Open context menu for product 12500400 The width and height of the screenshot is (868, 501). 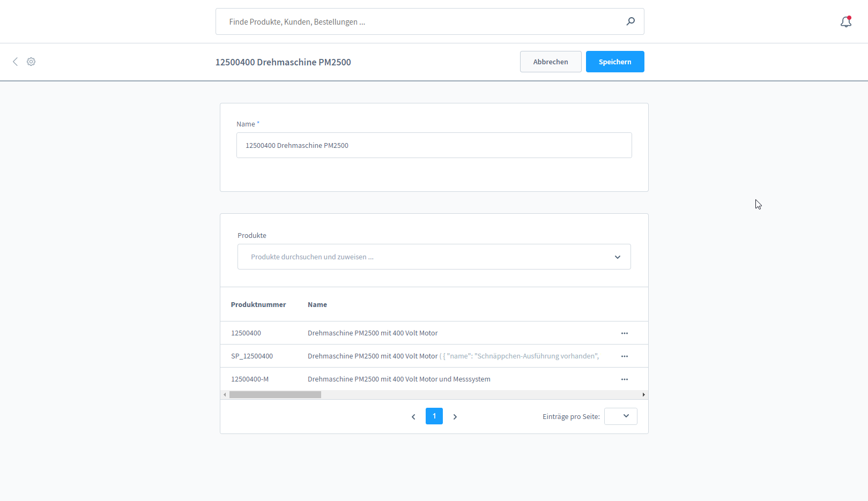[x=625, y=333]
